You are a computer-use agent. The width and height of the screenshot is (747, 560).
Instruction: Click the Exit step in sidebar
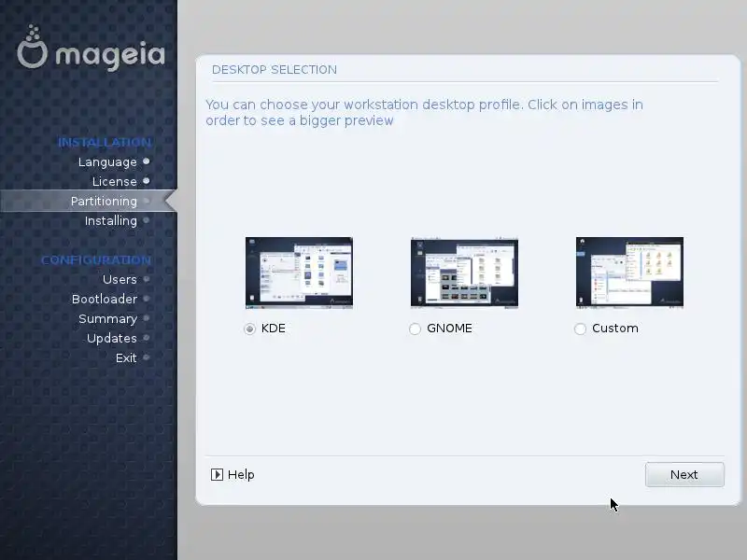pos(126,357)
